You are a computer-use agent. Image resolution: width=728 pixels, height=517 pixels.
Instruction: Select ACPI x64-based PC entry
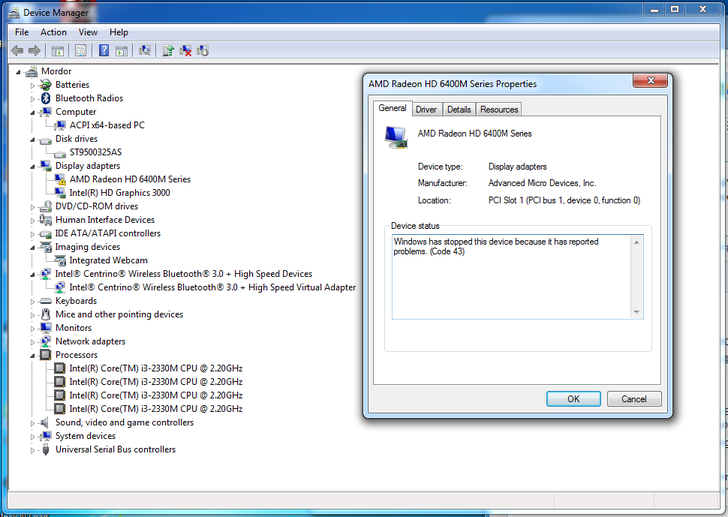coord(107,125)
